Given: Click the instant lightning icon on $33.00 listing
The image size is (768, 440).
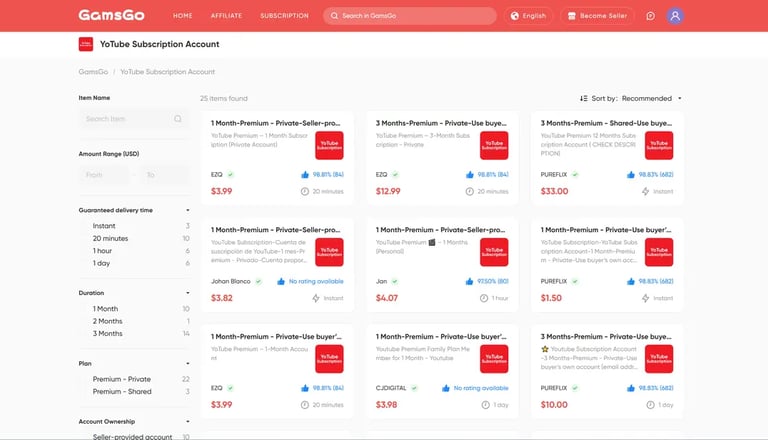Looking at the screenshot, I should coord(646,192).
